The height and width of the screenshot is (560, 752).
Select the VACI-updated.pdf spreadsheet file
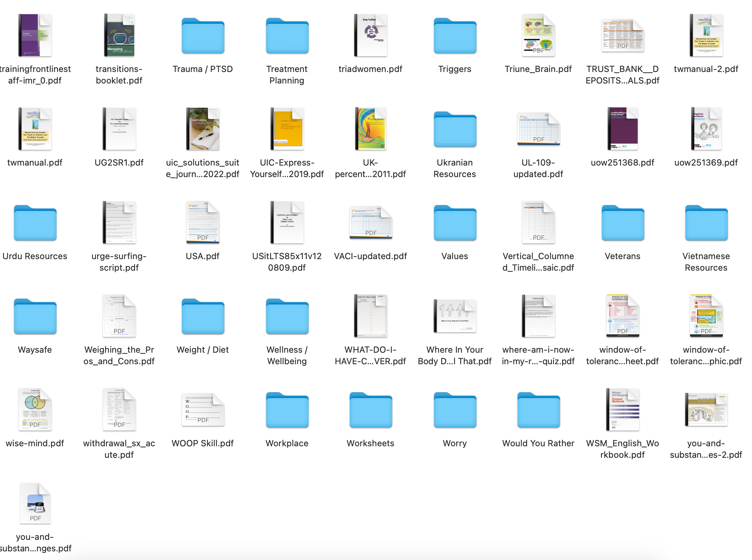(371, 222)
